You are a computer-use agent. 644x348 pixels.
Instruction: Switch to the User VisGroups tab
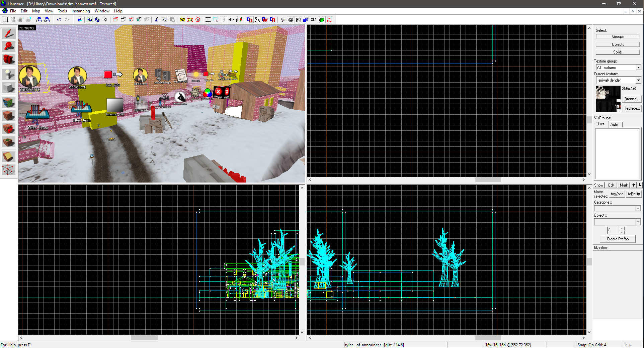tap(600, 124)
